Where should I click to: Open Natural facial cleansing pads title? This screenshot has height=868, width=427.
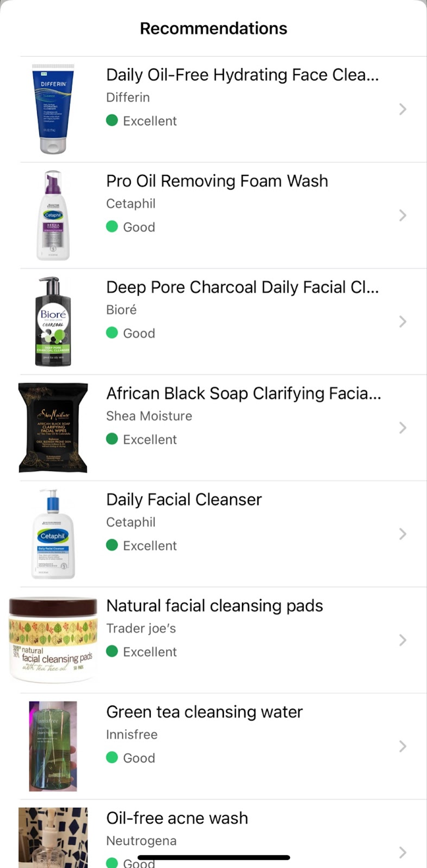click(x=214, y=606)
